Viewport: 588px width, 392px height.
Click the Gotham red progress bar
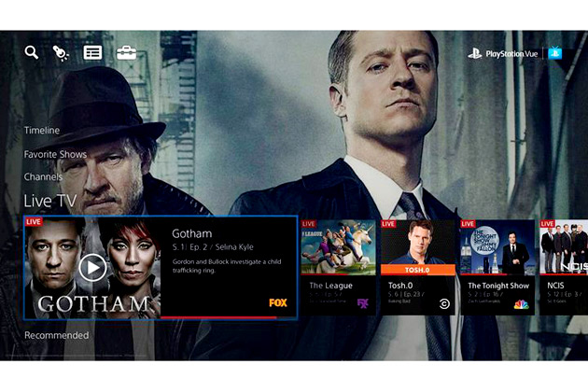tap(218, 317)
